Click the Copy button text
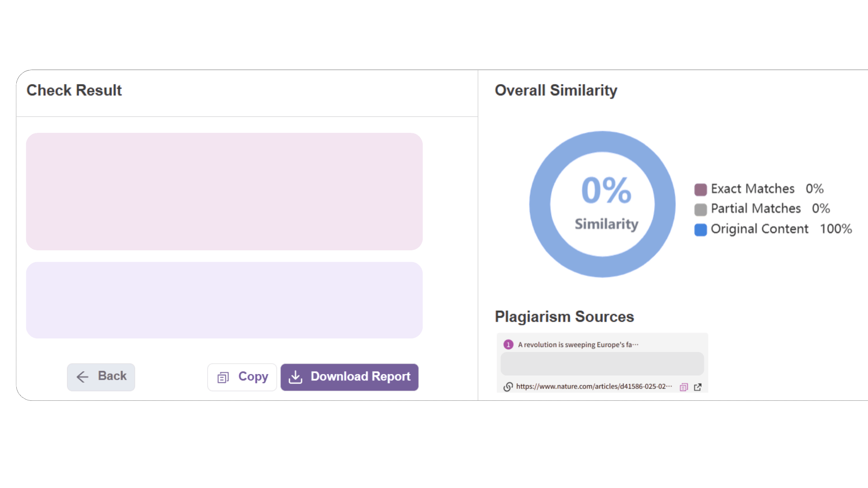Screen dimensions: 868x488 253,376
